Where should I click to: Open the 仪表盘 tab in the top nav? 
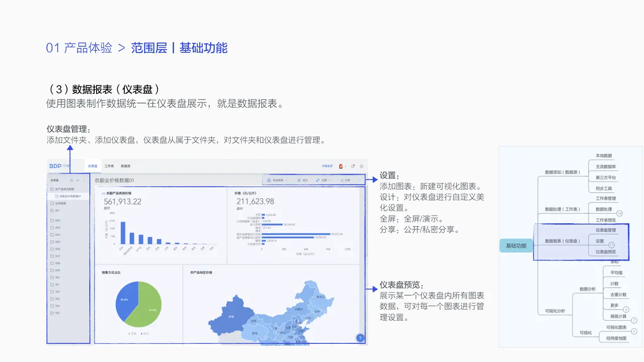93,166
